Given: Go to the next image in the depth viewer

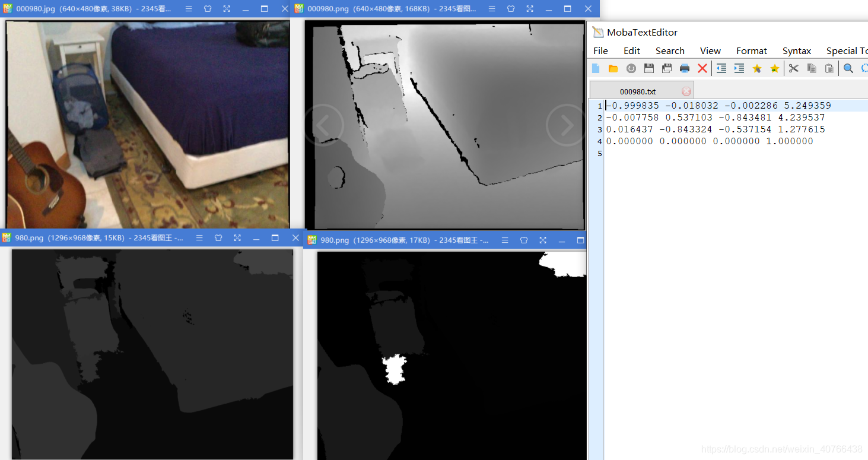Looking at the screenshot, I should click(567, 125).
